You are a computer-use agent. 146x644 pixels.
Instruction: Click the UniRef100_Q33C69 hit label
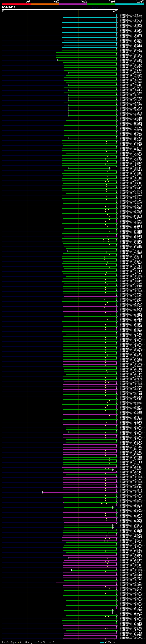point(131,306)
